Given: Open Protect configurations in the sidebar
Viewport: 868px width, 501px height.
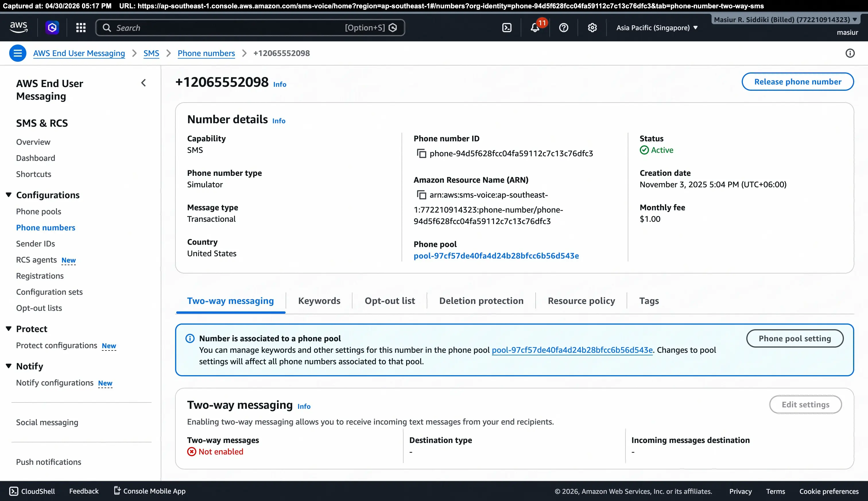Looking at the screenshot, I should 57,346.
